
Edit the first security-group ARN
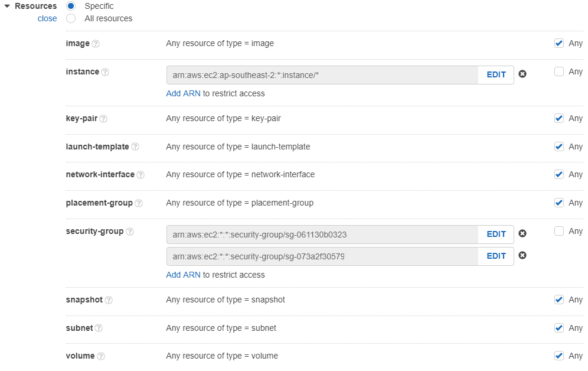(496, 234)
